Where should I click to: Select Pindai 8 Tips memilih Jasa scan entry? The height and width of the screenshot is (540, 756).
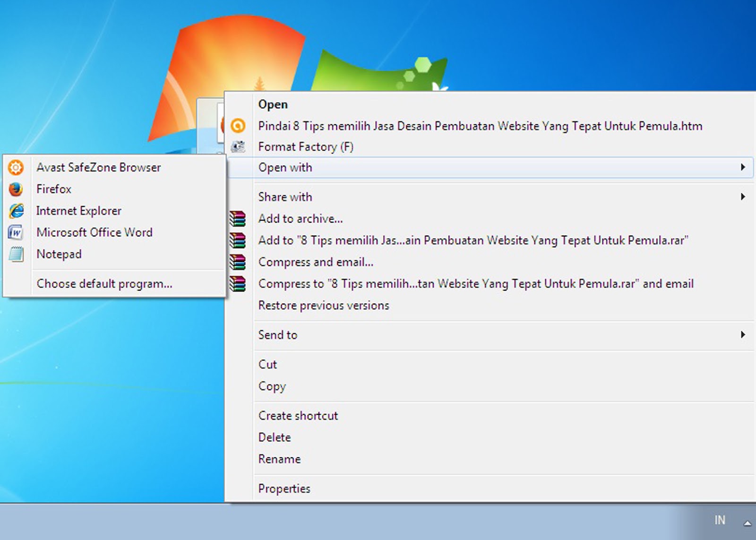pyautogui.click(x=490, y=126)
